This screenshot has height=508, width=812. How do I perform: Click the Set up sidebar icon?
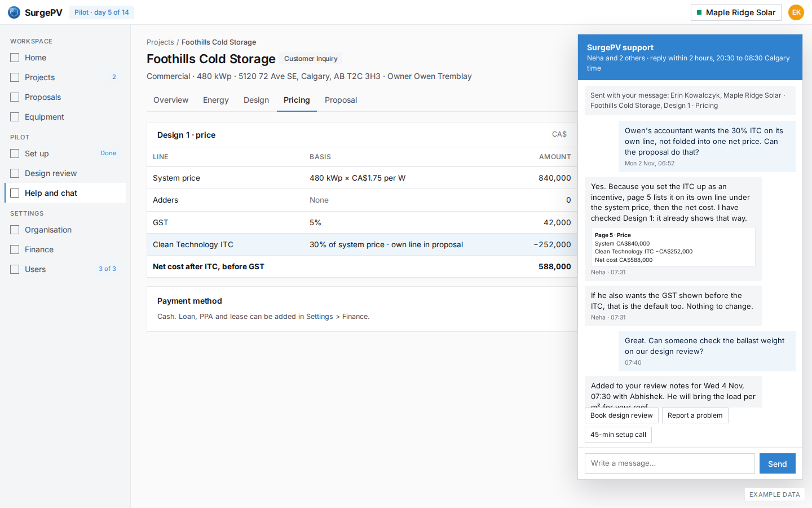pyautogui.click(x=15, y=154)
